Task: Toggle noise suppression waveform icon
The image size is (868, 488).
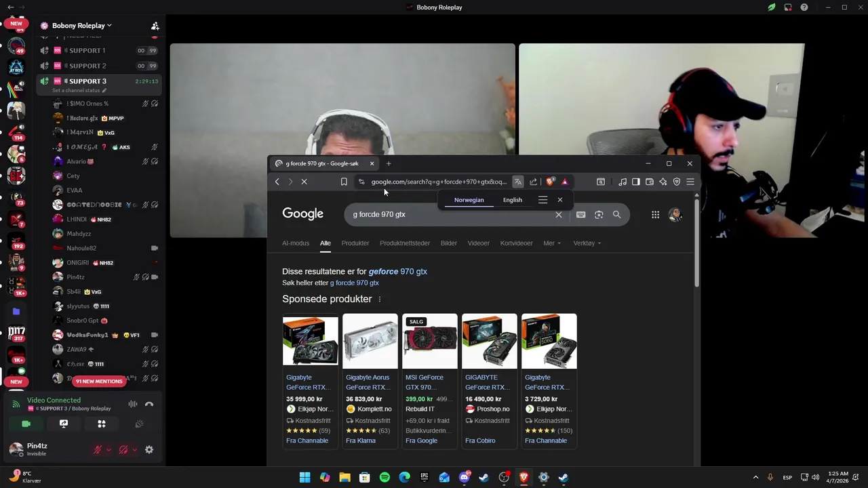Action: [133, 404]
